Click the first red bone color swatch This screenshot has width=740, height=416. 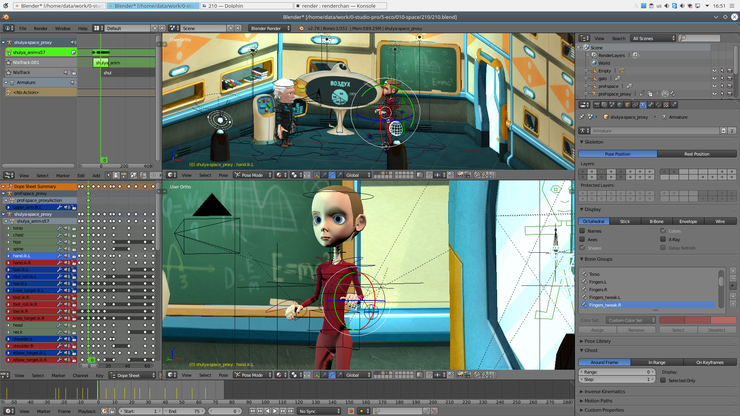(x=672, y=320)
